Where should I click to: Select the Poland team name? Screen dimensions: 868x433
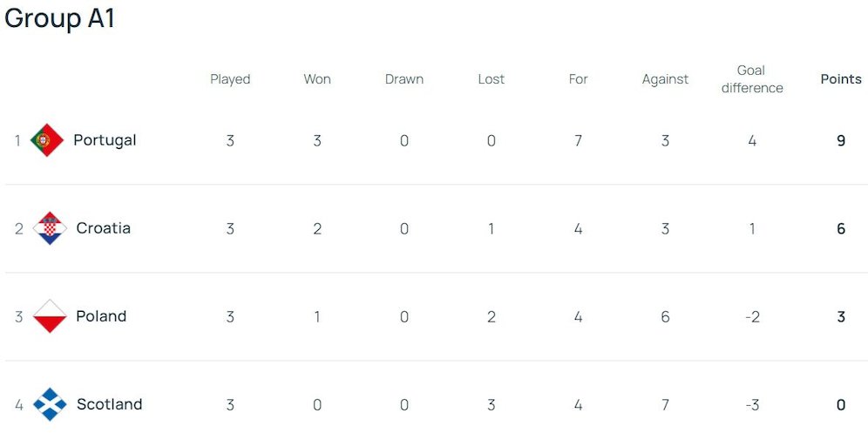(x=101, y=316)
